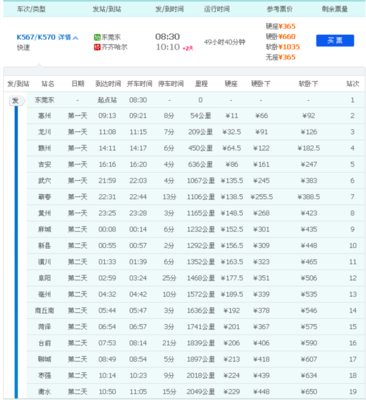This screenshot has width=366, height=400.
Task: Click the 14:11 arrival time cell
Action: click(x=107, y=148)
